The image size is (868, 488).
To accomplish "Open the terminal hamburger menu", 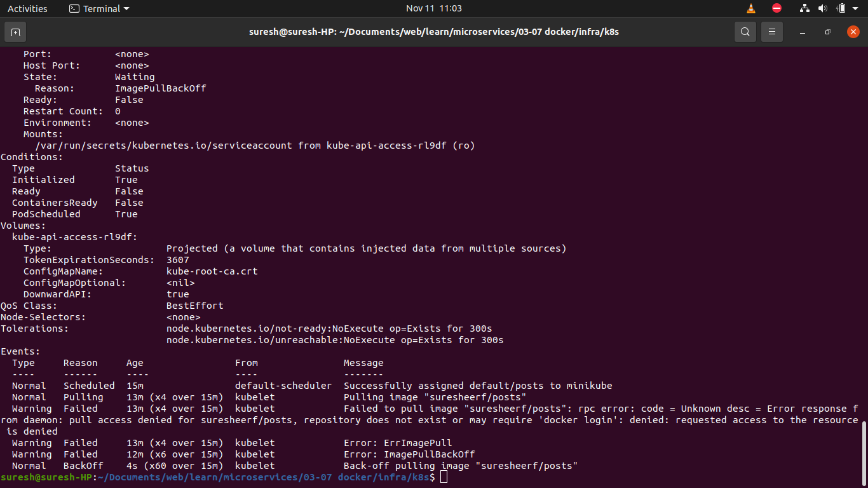I will coord(772,32).
